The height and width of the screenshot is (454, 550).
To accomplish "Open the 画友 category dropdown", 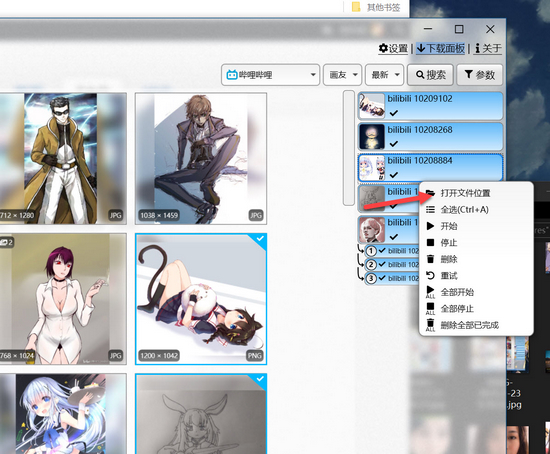I will coord(342,75).
